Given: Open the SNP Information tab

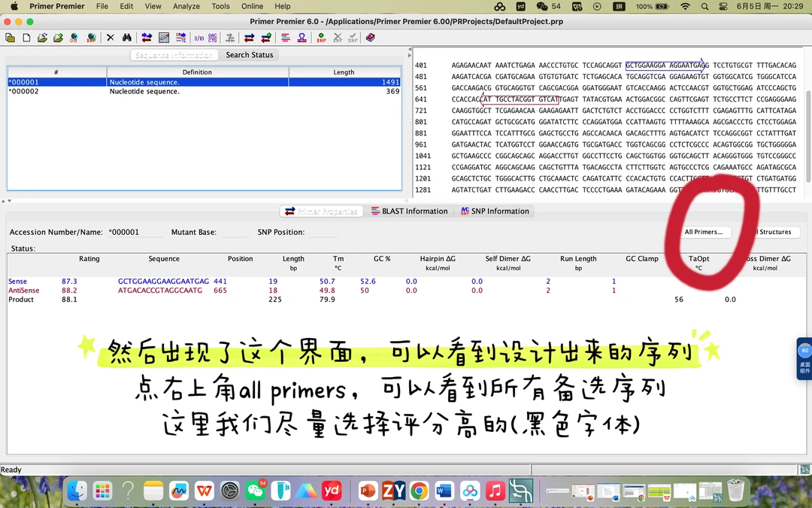Looking at the screenshot, I should 495,211.
